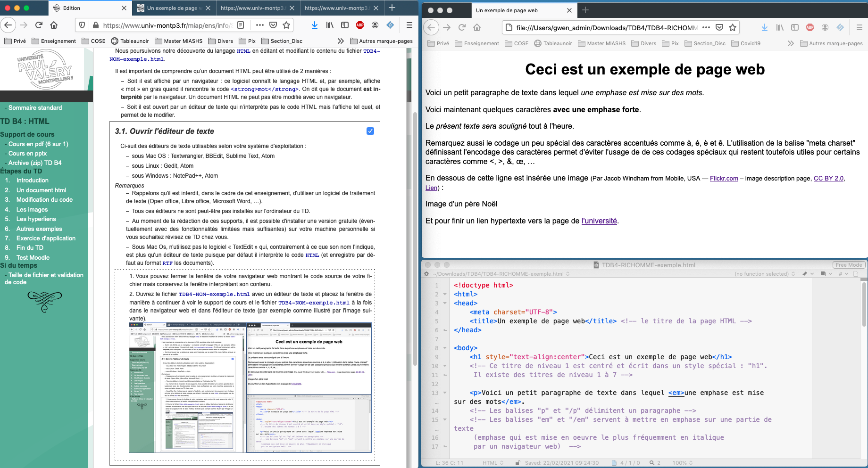
Task: Collapse the html tag fold triangle on line 2
Action: tap(445, 294)
